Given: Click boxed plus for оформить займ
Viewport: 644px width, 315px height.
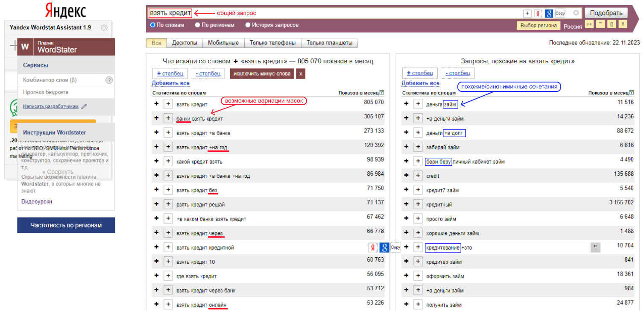Looking at the screenshot, I should tap(418, 276).
